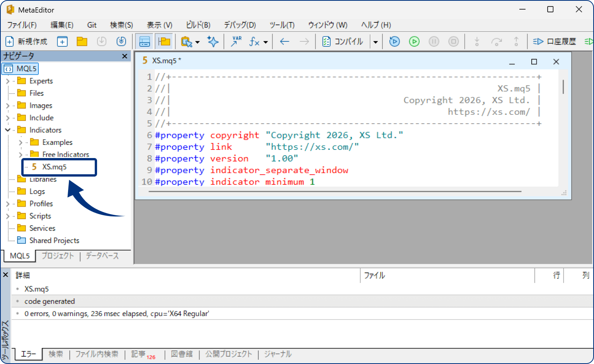594x364 pixels.
Task: Switch to the ジャーナル tab
Action: pyautogui.click(x=278, y=354)
